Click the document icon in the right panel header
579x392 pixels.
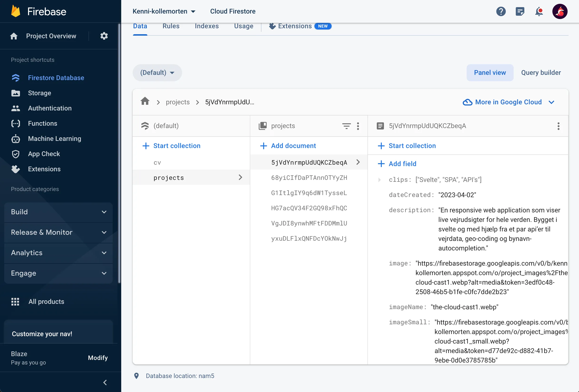(380, 126)
